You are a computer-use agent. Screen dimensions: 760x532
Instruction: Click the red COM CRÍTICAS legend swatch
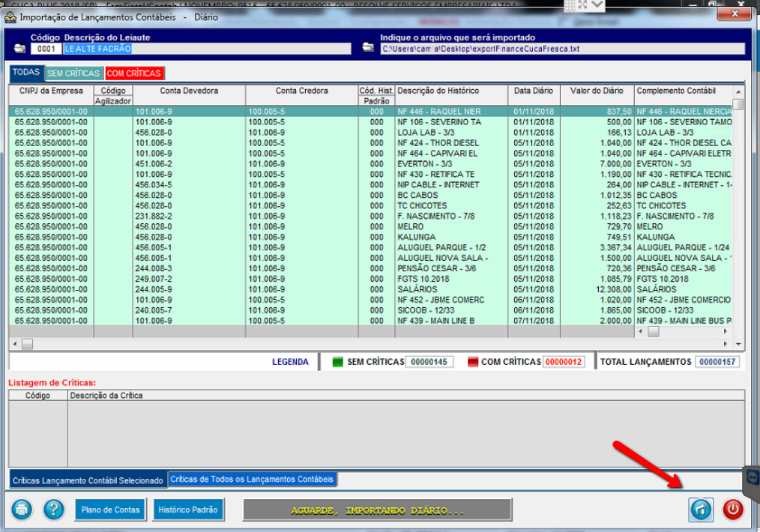pos(472,362)
